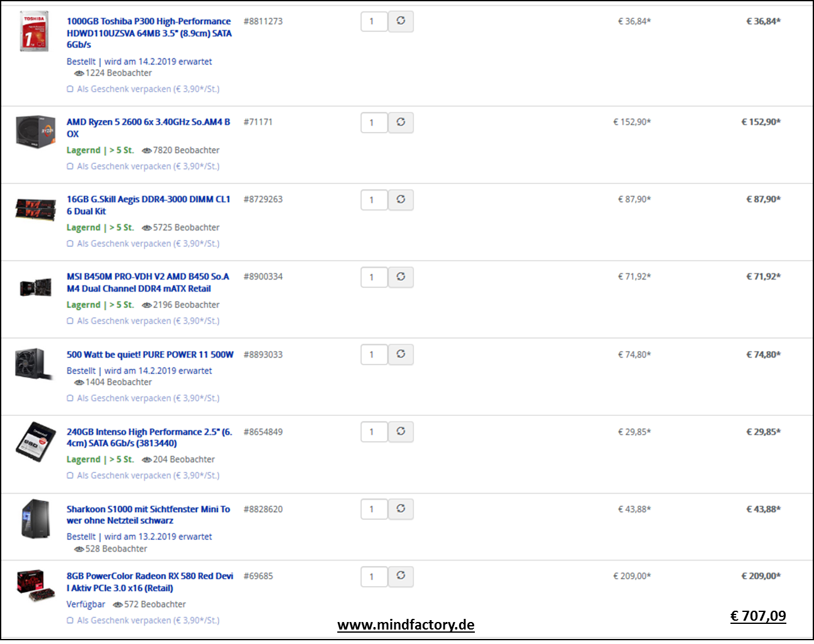Visit the Sharkoon S1000 mit Sichtfenster link
The image size is (814, 644).
click(148, 515)
